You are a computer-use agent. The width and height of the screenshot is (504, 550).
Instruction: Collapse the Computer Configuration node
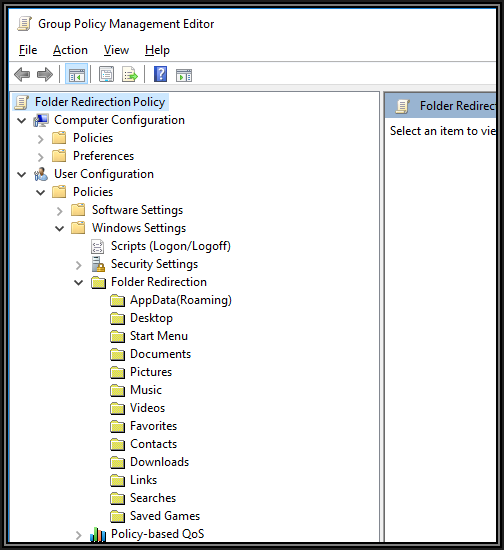pyautogui.click(x=22, y=121)
